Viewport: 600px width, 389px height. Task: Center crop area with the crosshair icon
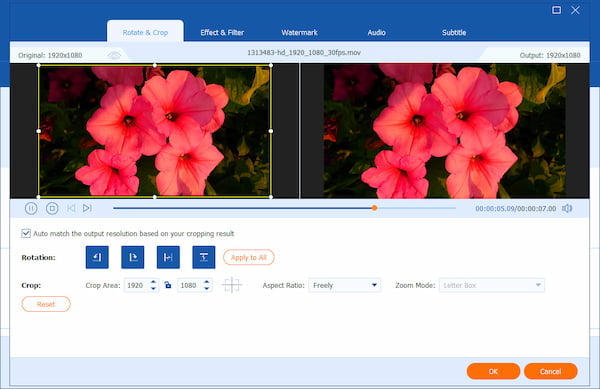(232, 285)
